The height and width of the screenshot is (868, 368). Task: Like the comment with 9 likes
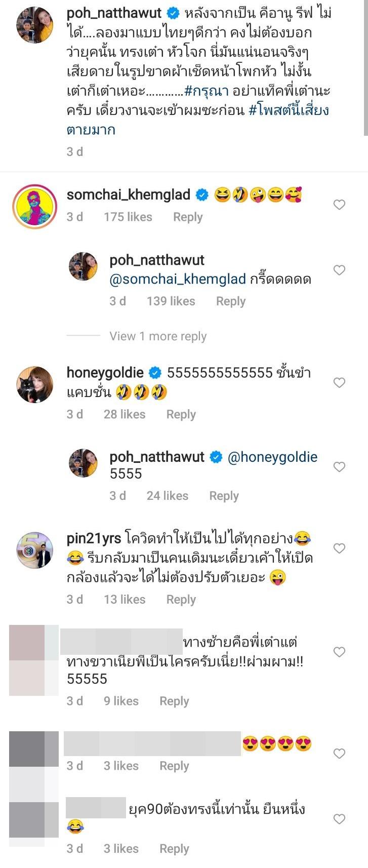coord(339,652)
